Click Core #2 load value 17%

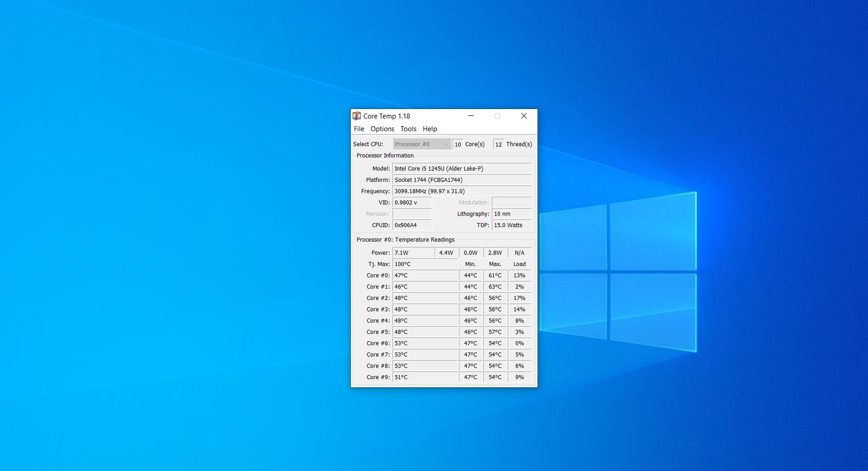pos(519,298)
